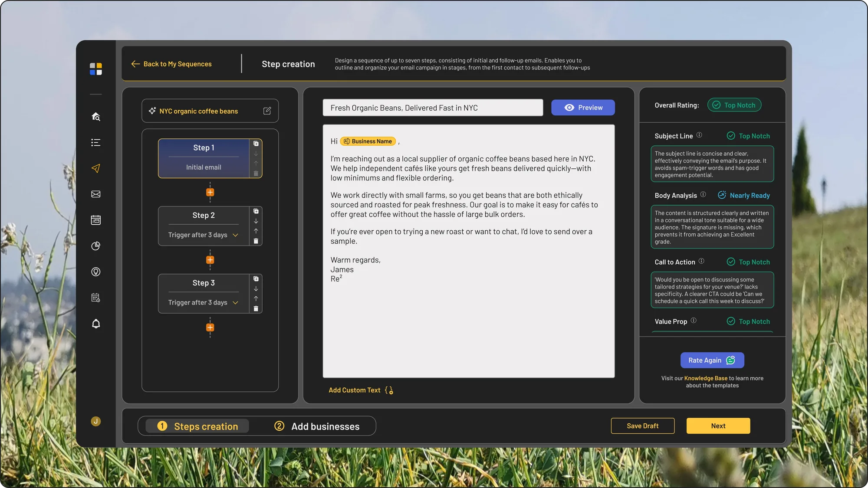The image size is (868, 488).
Task: Select the paper plane sequences icon
Action: pos(96,168)
